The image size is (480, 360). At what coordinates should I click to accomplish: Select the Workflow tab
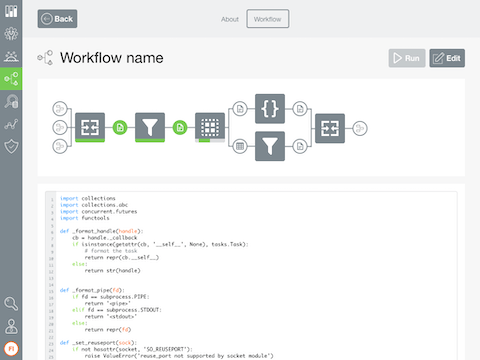(268, 19)
